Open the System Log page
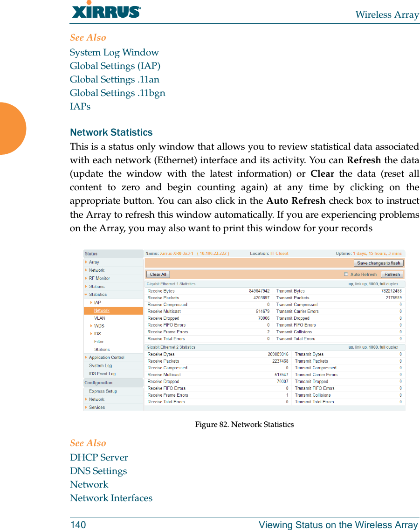420x530 pixels. [101, 365]
